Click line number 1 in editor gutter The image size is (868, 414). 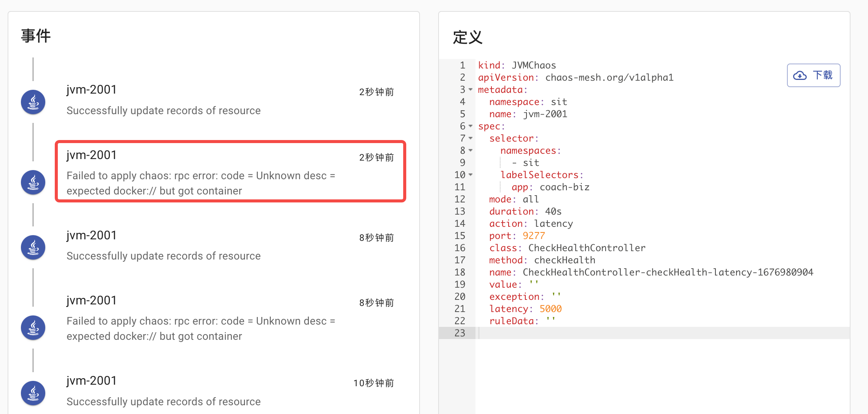point(462,65)
